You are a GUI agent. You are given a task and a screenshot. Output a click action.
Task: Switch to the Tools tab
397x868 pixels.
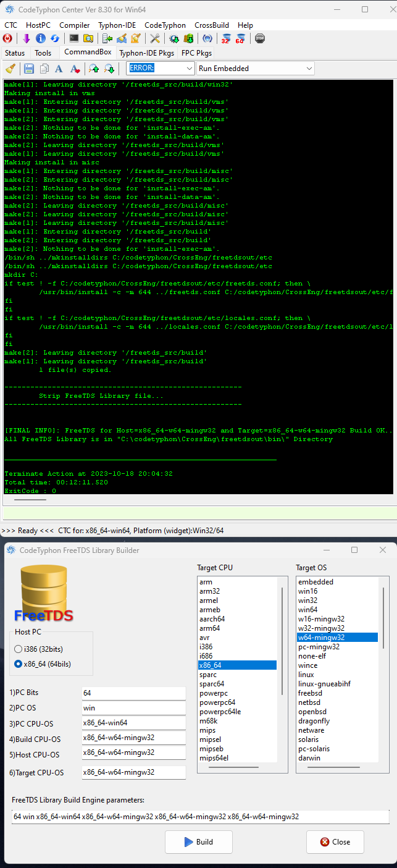click(43, 53)
